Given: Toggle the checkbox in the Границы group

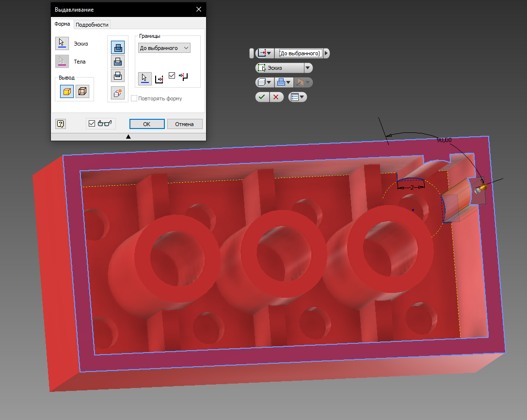Looking at the screenshot, I should [172, 75].
